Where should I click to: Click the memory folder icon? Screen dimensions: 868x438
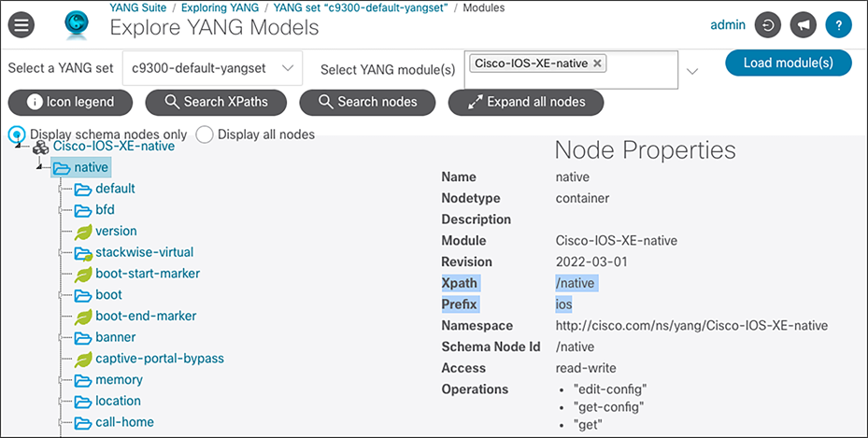pyautogui.click(x=83, y=380)
